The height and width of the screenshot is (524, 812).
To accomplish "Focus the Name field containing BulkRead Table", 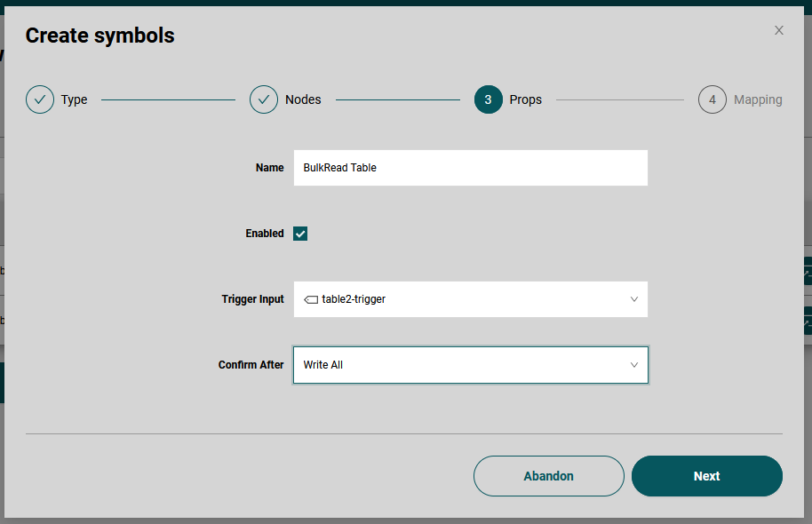I will click(470, 168).
